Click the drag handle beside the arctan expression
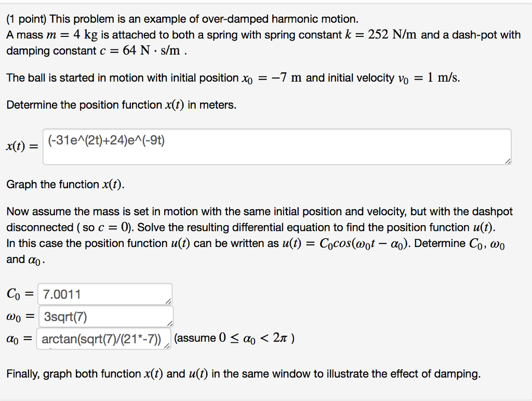This screenshot has width=532, height=401. click(167, 346)
